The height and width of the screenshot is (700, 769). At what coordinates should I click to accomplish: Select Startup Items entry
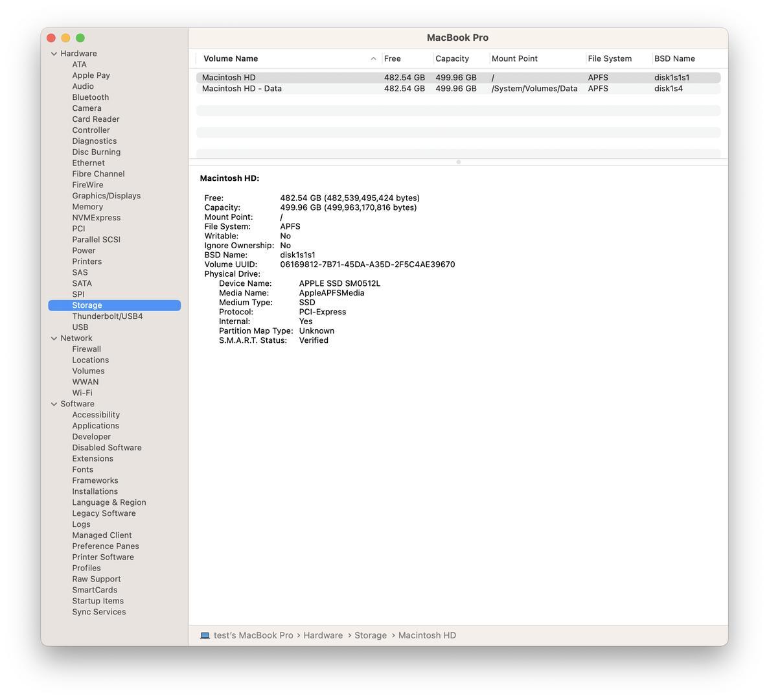98,601
